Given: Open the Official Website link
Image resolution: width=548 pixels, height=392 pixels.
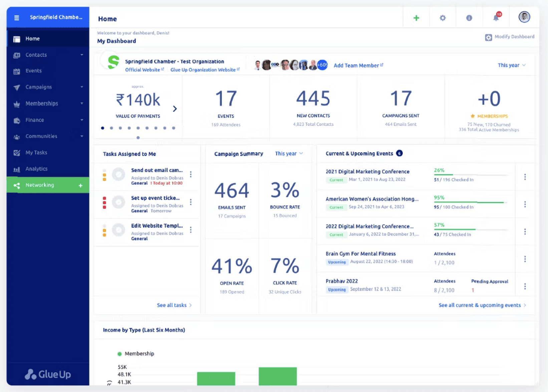Looking at the screenshot, I should (x=145, y=70).
